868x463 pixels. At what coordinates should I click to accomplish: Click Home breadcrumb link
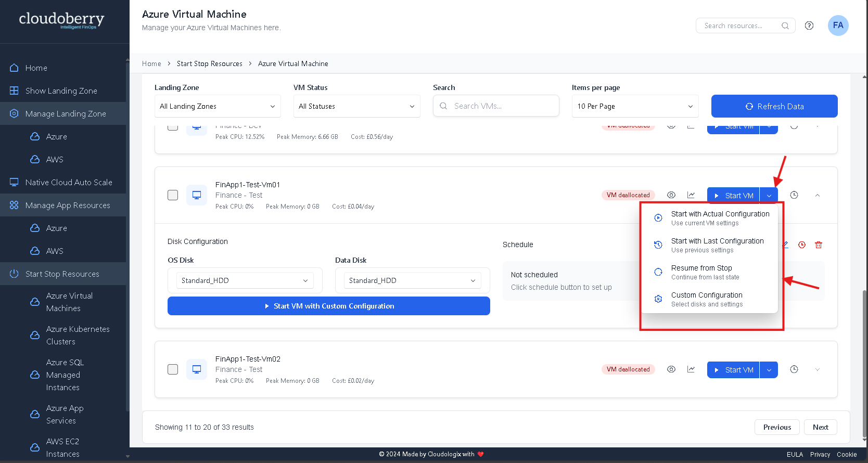click(x=151, y=63)
